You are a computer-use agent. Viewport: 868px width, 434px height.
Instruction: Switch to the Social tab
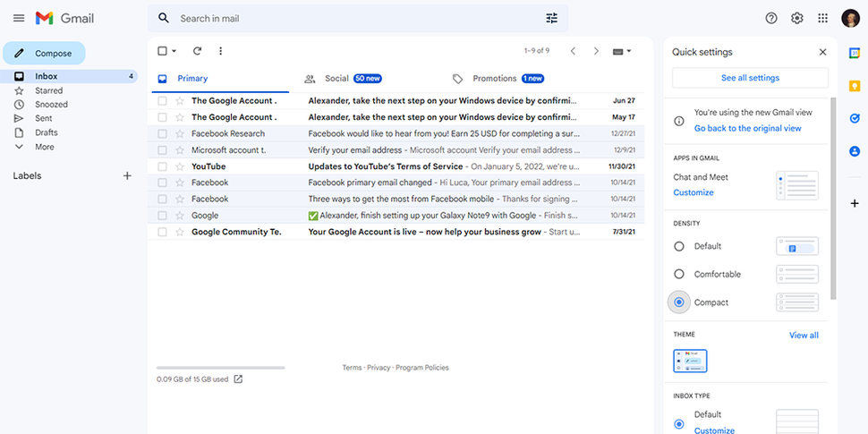coord(344,79)
